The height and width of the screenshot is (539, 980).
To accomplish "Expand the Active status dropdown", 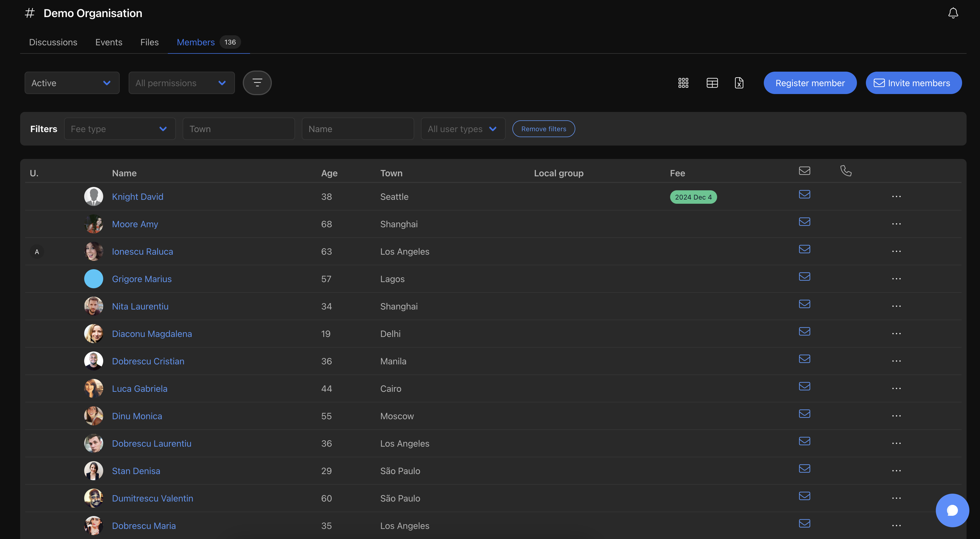I will 72,83.
